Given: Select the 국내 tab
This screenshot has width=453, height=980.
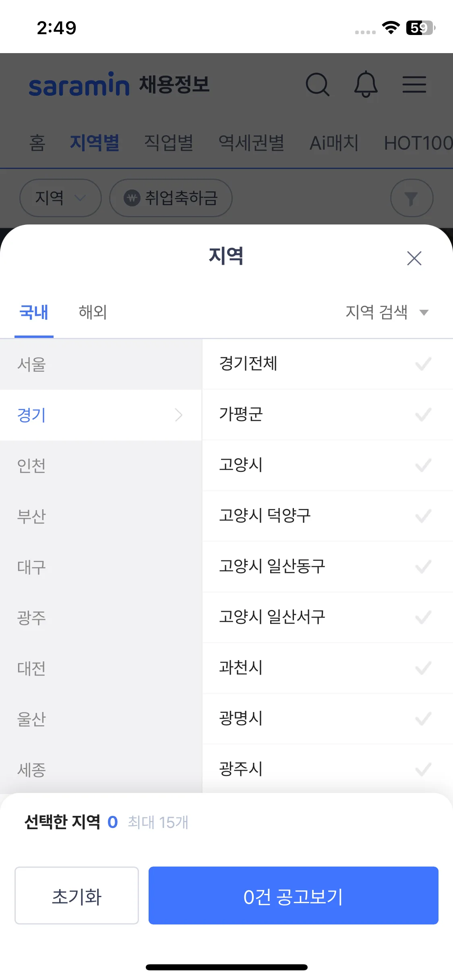Looking at the screenshot, I should (34, 312).
